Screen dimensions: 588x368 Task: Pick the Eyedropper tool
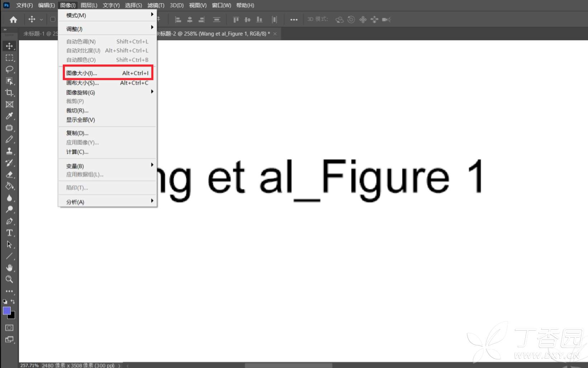[9, 116]
